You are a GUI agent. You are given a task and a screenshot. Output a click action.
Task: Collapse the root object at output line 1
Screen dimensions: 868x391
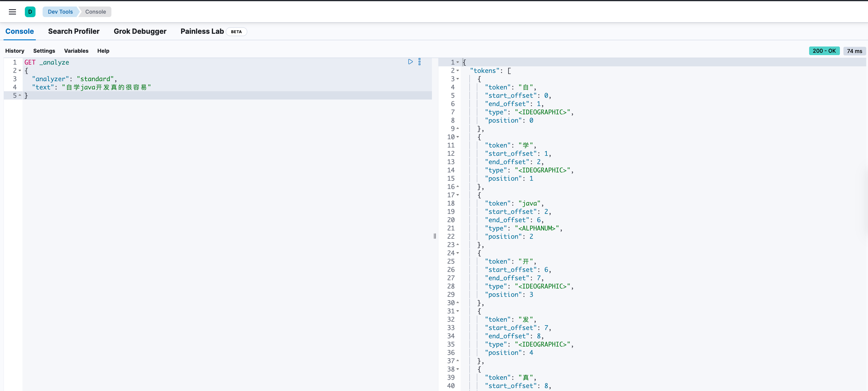tap(458, 63)
